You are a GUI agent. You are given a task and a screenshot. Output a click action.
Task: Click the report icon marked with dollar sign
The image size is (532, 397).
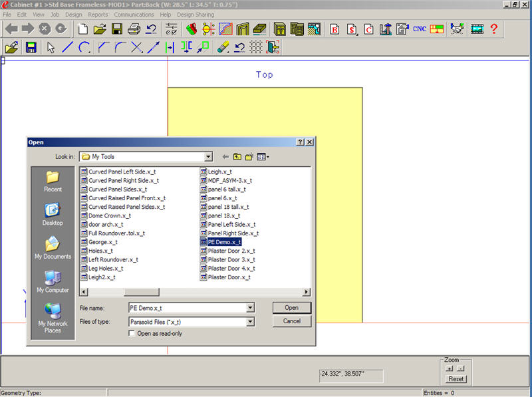(352, 29)
